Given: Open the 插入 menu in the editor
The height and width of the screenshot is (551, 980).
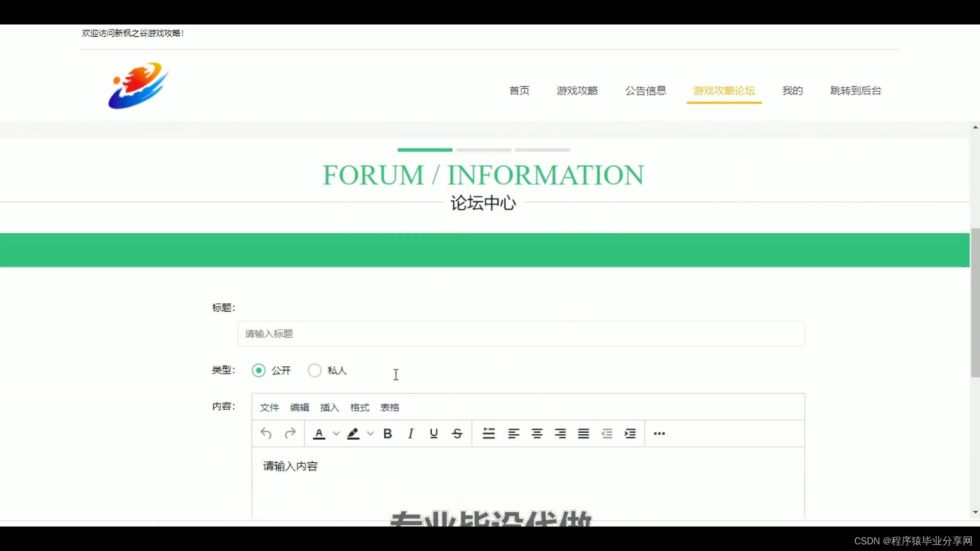Looking at the screenshot, I should 329,408.
